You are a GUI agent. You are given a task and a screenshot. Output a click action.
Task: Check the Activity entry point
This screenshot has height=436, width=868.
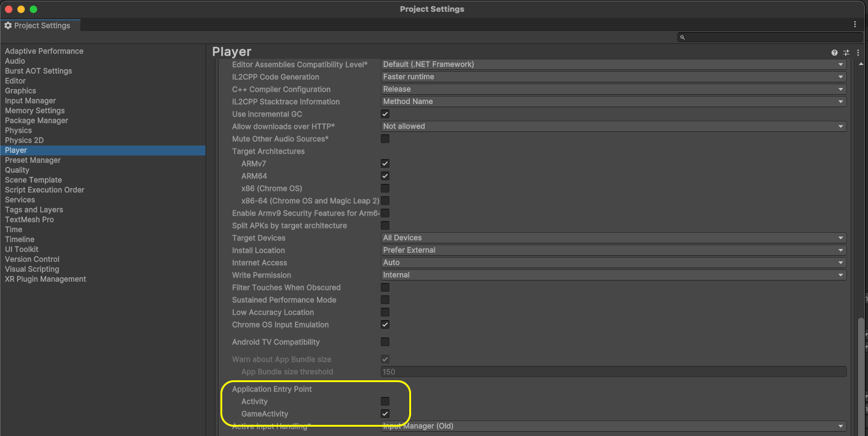385,401
